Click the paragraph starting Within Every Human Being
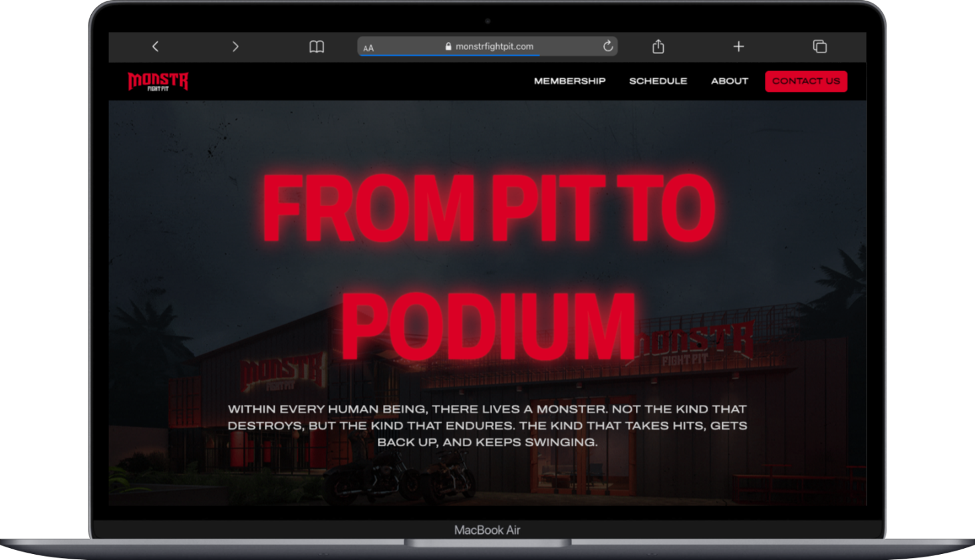975x560 pixels. point(487,426)
